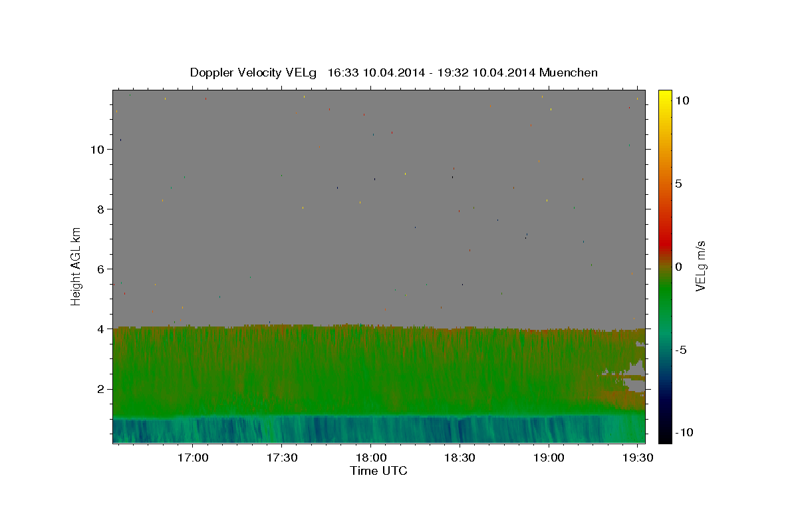Click the 'Time UTC' axis title
Image resolution: width=798 pixels, height=532 pixels.
pos(378,471)
